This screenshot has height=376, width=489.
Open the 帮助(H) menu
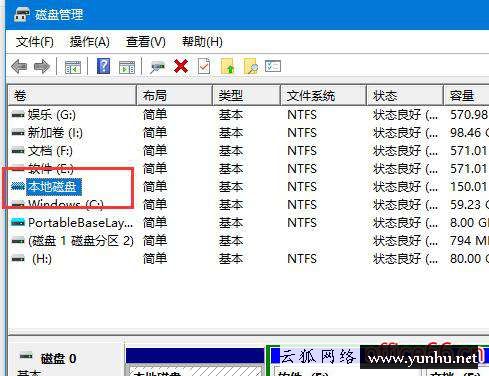point(202,42)
